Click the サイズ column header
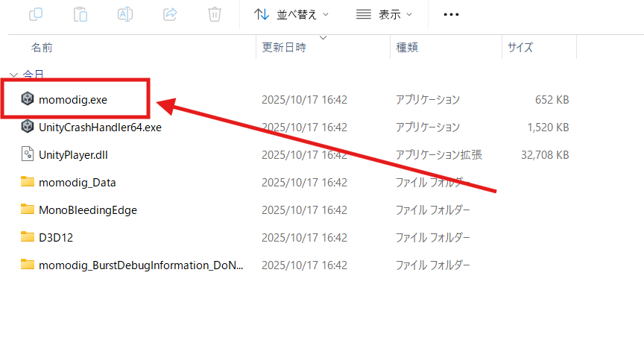 520,47
